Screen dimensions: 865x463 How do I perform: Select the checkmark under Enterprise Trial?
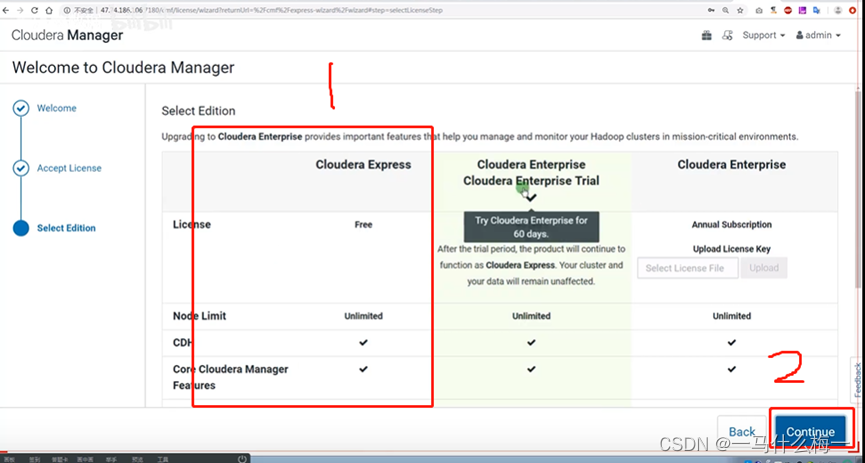531,197
